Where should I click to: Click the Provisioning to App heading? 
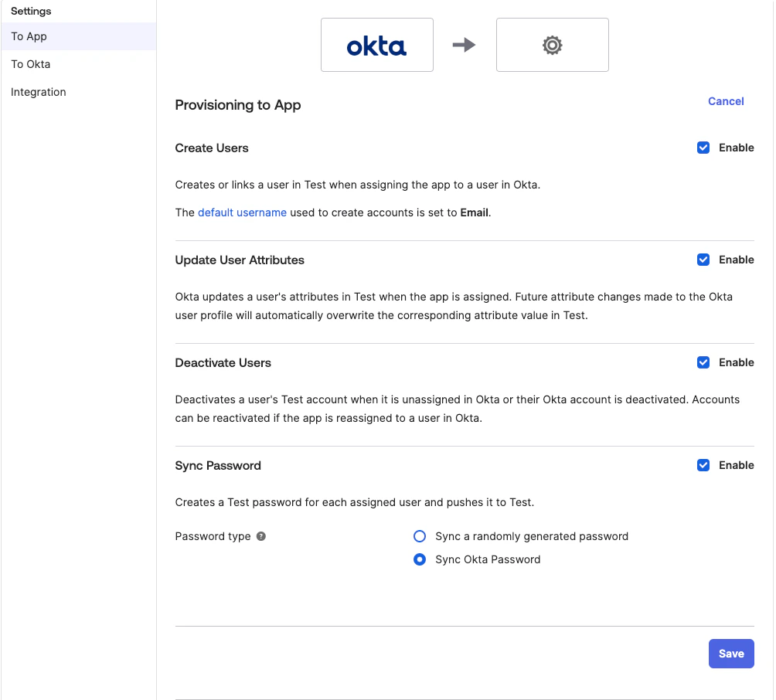click(238, 104)
